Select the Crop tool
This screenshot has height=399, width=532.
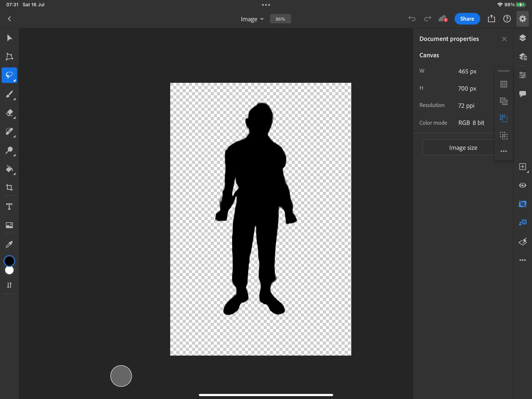click(x=9, y=187)
